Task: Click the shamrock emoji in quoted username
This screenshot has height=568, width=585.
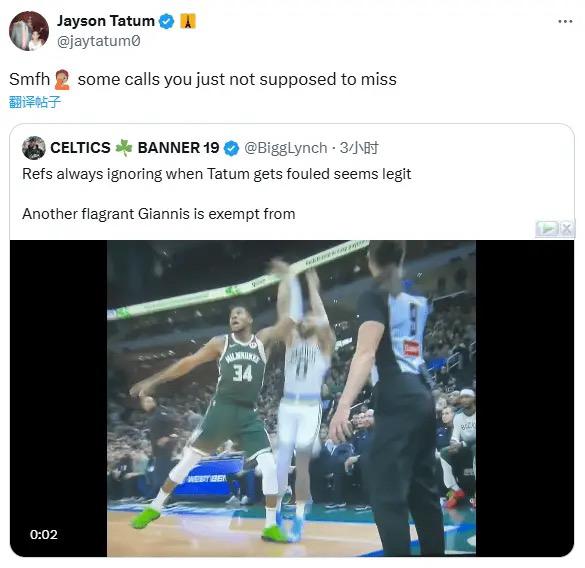Action: 124,148
